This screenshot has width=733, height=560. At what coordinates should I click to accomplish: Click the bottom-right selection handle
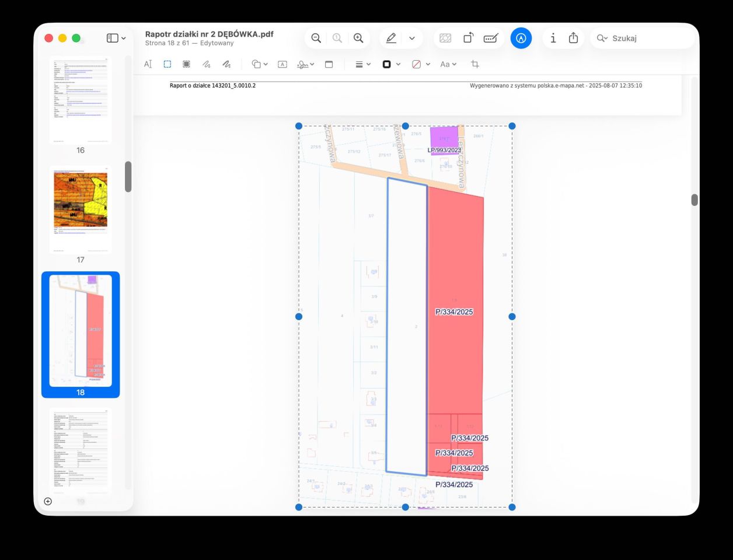[x=512, y=507]
